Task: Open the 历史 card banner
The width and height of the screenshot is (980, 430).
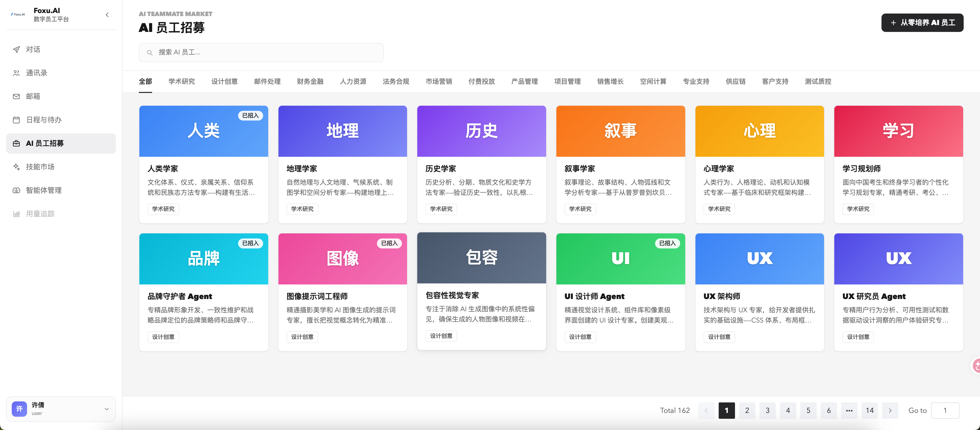Action: (482, 131)
